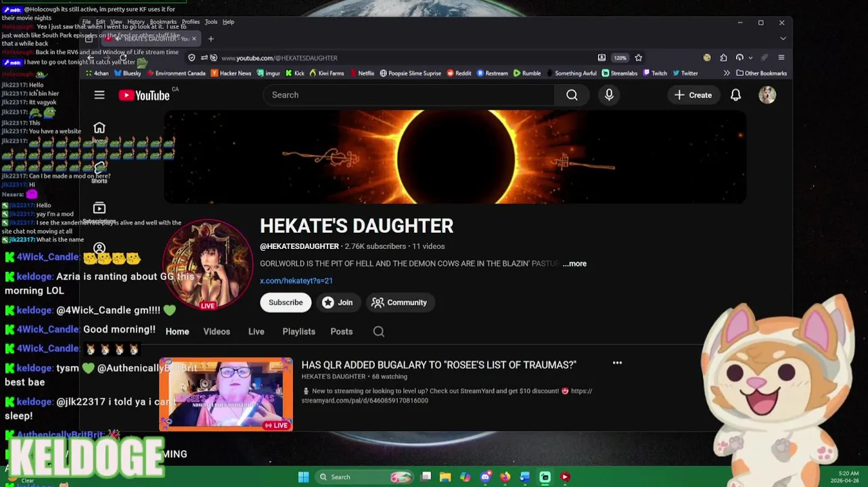Open x.com/hekateyt link

pos(296,281)
